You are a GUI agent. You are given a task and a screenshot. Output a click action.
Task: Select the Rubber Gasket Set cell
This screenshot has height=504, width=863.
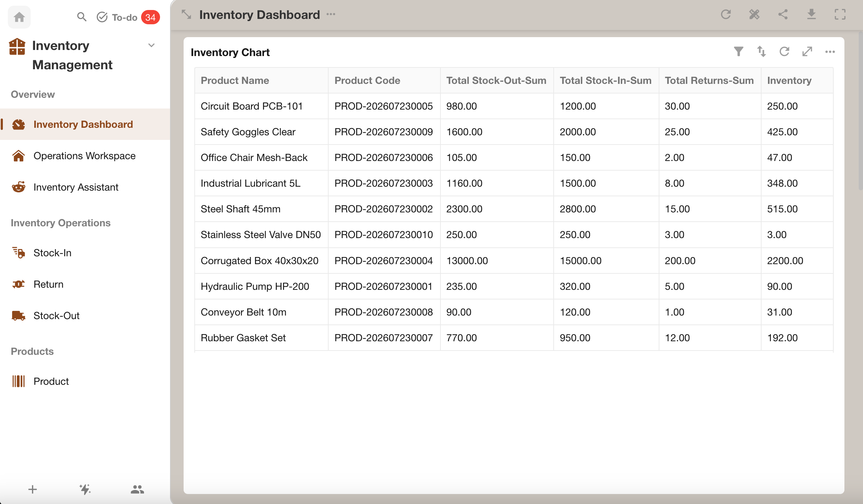(x=261, y=338)
